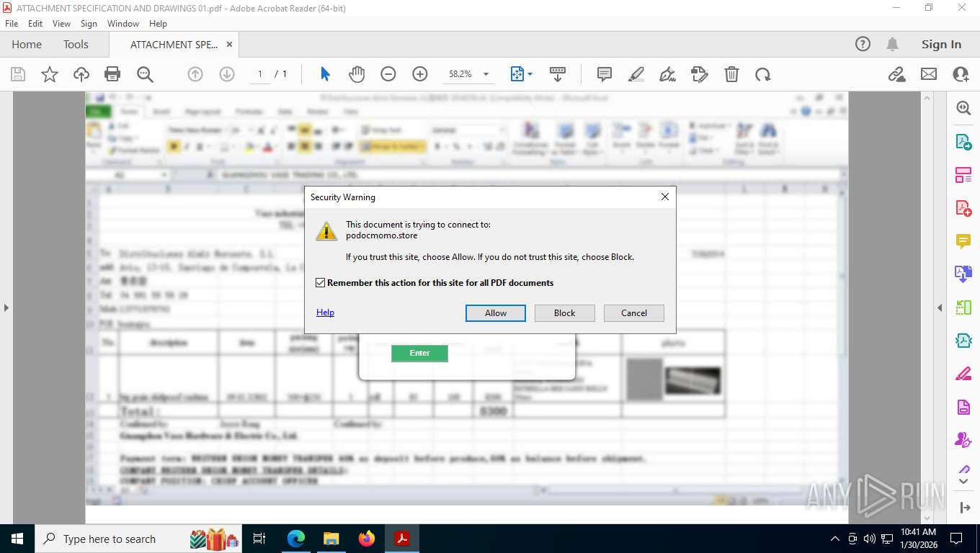Open the Window menu
This screenshot has width=980, height=553.
point(123,24)
